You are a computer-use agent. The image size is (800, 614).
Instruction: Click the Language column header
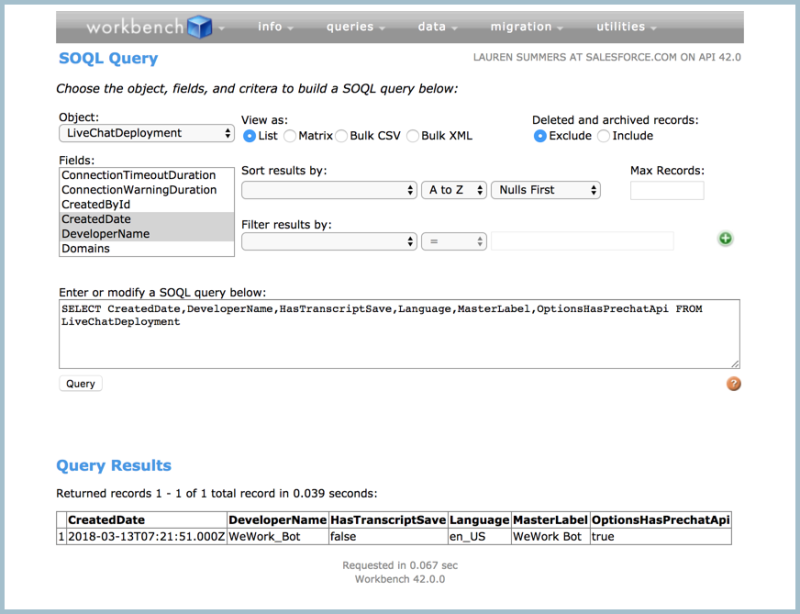click(x=480, y=520)
